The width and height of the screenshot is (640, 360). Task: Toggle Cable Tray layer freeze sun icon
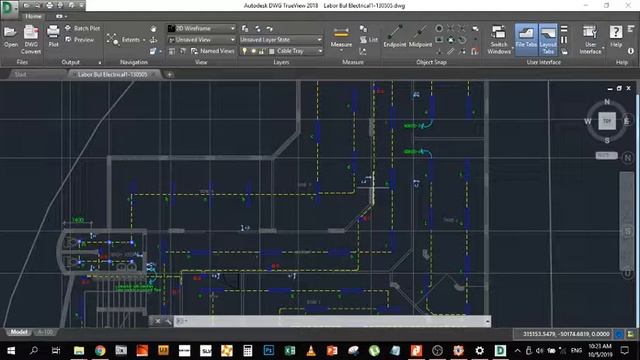click(253, 51)
